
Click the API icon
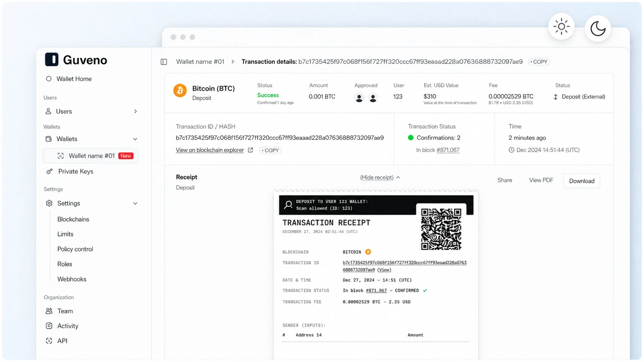(49, 341)
